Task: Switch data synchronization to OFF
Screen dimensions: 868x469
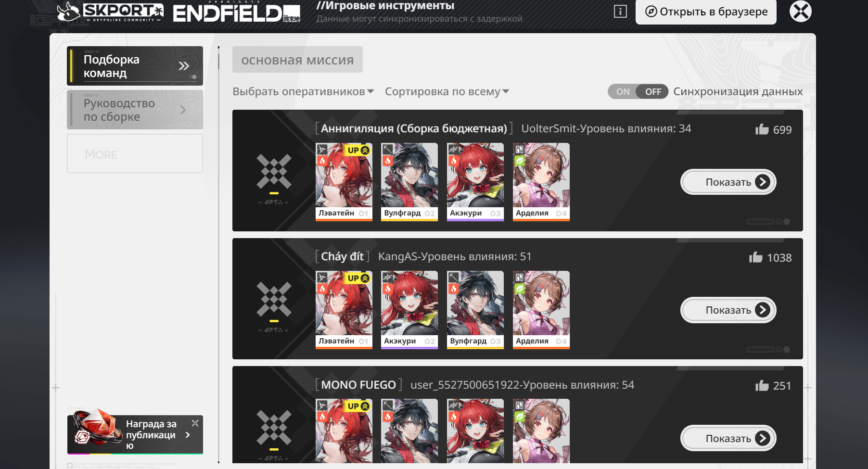Action: [653, 91]
